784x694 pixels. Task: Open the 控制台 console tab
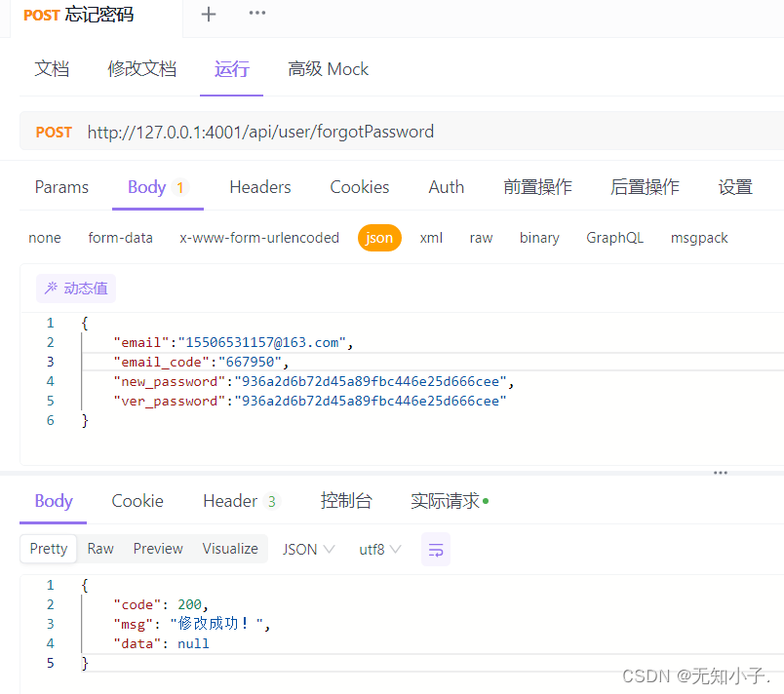pyautogui.click(x=346, y=501)
